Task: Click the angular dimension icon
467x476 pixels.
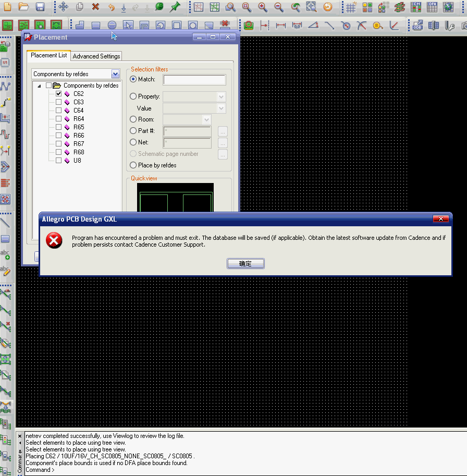Action: click(x=313, y=25)
